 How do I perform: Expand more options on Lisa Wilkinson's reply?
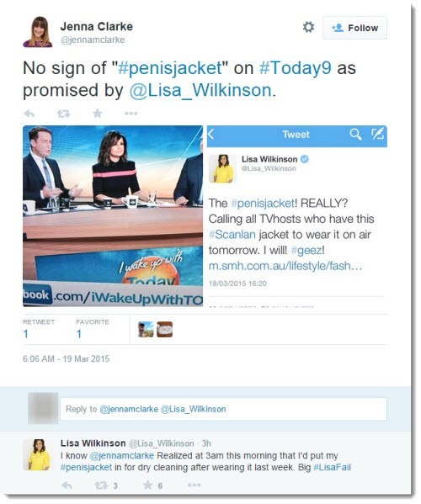194,485
